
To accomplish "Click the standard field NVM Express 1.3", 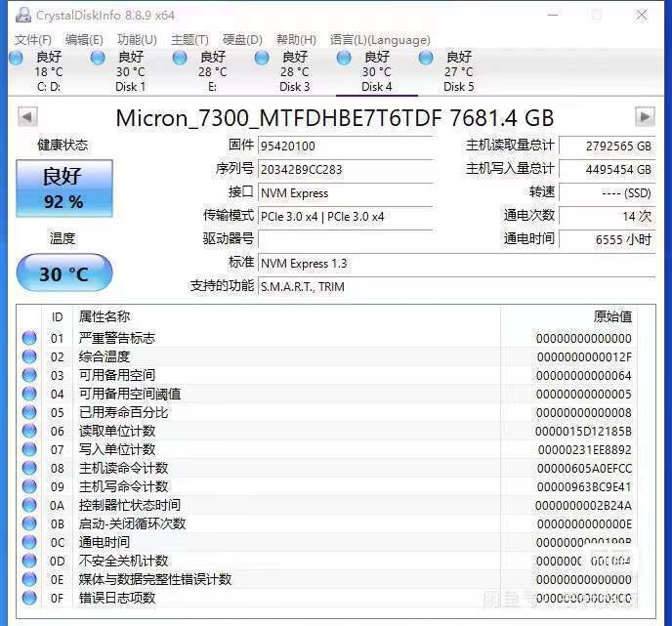I will [457, 263].
